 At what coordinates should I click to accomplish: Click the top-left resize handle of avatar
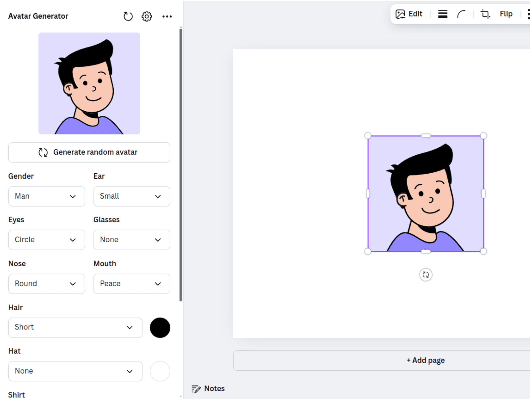pyautogui.click(x=368, y=136)
